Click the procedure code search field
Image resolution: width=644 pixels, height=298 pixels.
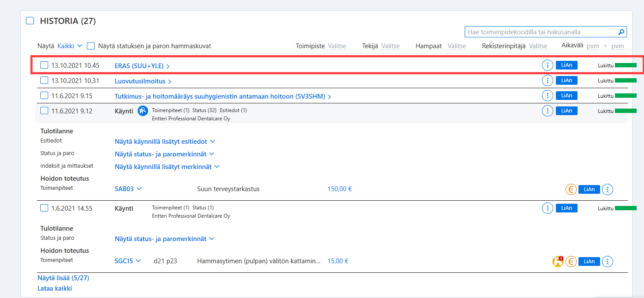(541, 32)
